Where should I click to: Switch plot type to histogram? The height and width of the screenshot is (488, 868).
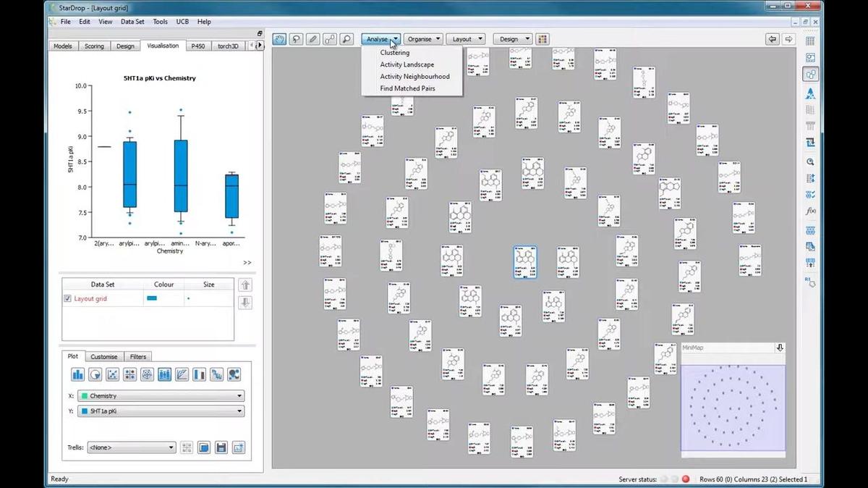coord(77,374)
